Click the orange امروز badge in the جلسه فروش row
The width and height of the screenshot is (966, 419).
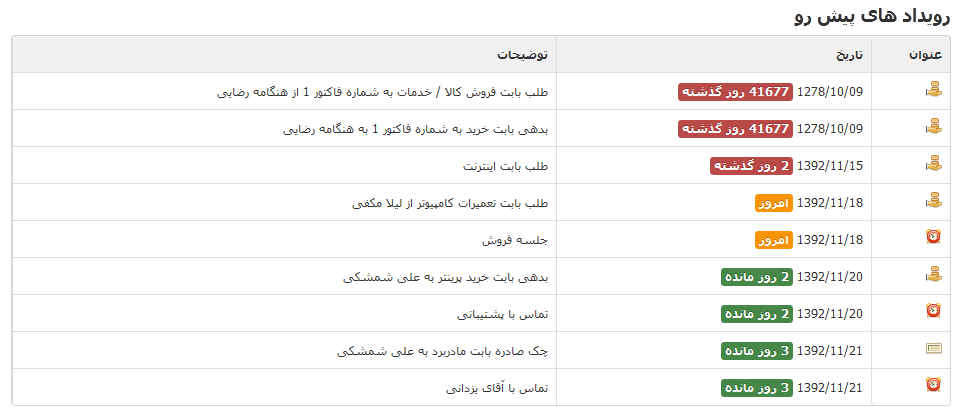tap(773, 239)
